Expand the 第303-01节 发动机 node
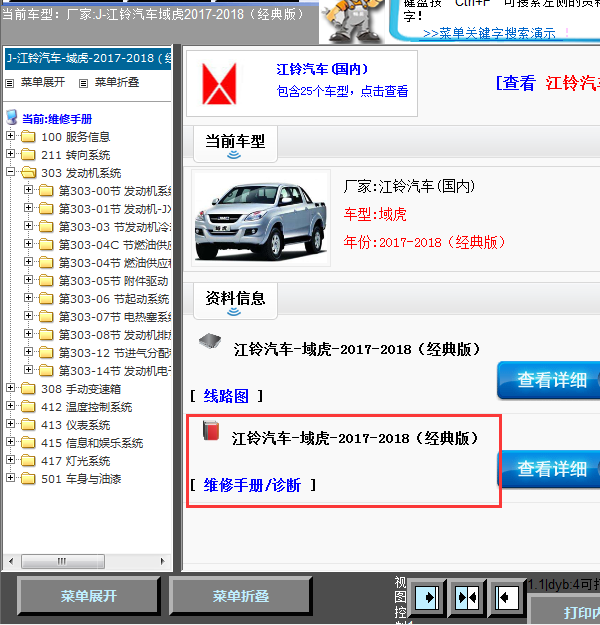Image resolution: width=600 pixels, height=625 pixels. pos(28,208)
